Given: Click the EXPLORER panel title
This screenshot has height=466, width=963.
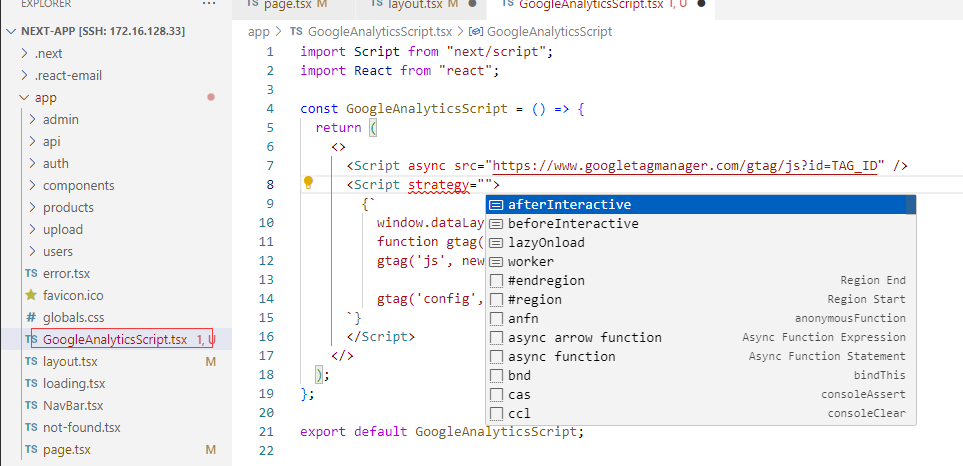Looking at the screenshot, I should pyautogui.click(x=45, y=4).
